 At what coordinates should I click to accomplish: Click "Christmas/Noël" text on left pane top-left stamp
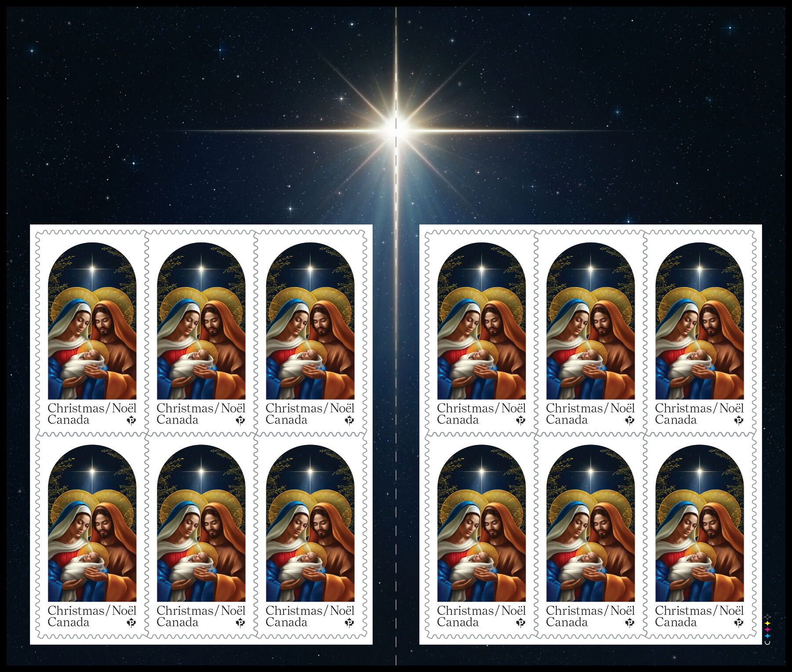pos(92,408)
